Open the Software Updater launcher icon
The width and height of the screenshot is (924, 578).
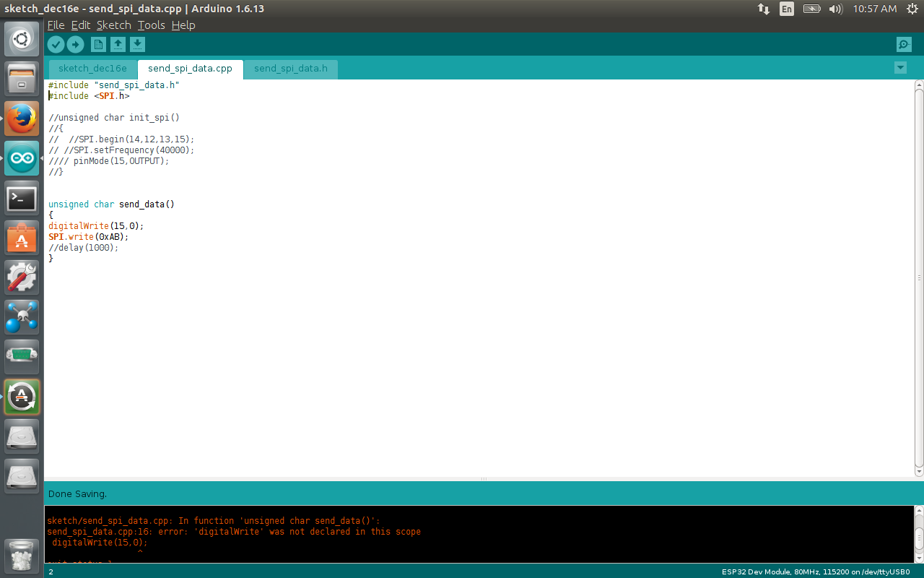coord(22,397)
